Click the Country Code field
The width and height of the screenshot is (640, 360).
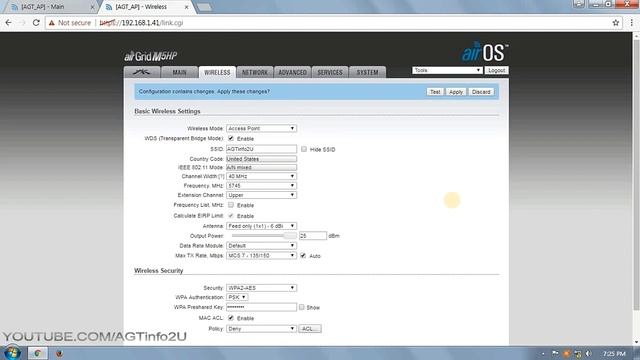pyautogui.click(x=261, y=159)
